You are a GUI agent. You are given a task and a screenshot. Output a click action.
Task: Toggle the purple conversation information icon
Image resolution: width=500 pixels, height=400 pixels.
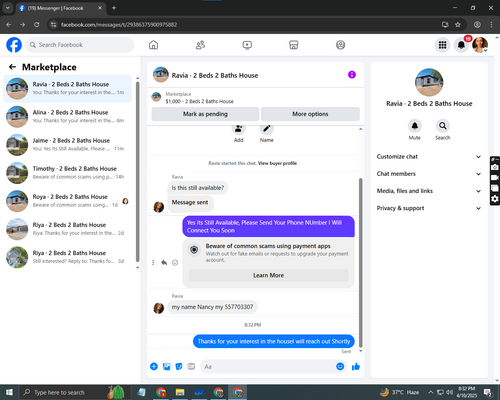point(352,75)
